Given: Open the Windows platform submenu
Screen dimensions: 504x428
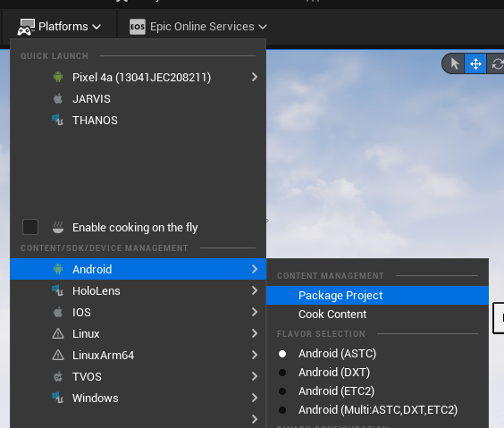Looking at the screenshot, I should click(x=139, y=399).
